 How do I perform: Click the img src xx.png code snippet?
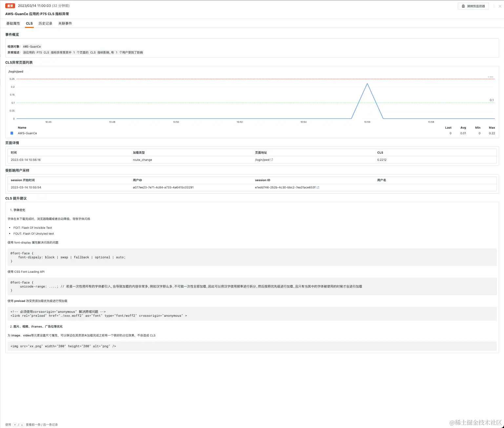[x=252, y=346]
